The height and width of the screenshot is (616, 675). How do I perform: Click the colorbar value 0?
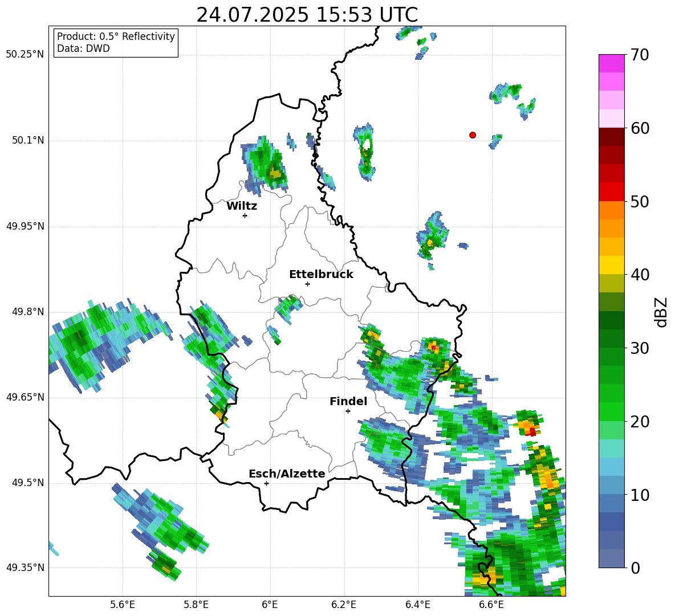pyautogui.click(x=635, y=568)
